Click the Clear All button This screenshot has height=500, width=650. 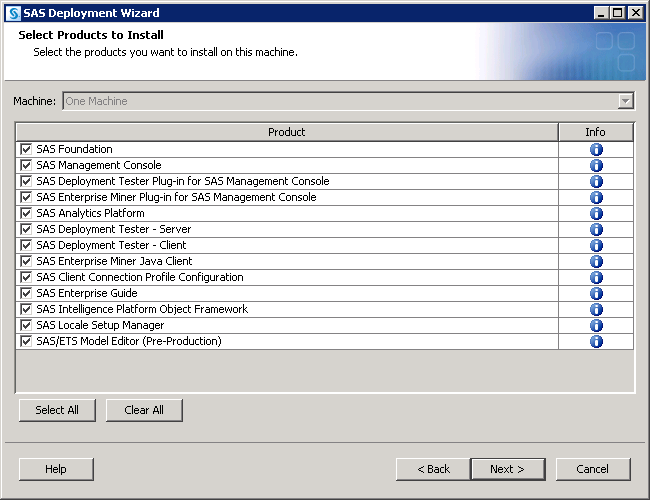pyautogui.click(x=144, y=410)
